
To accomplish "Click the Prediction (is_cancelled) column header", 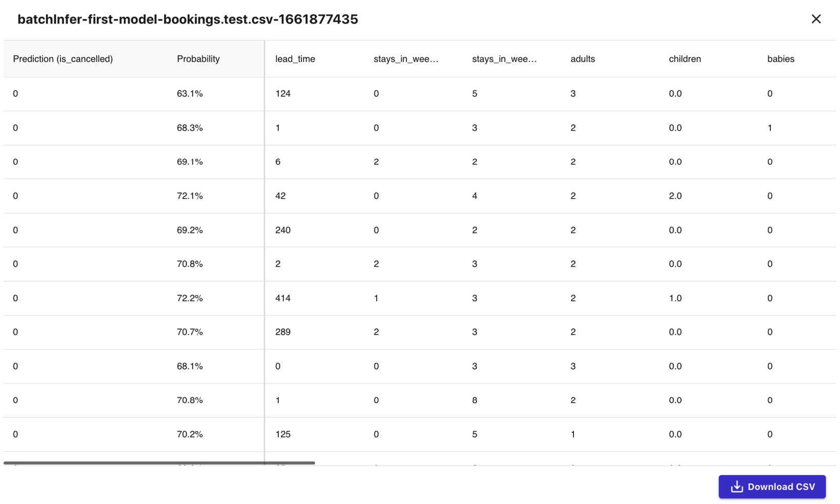I will (x=63, y=59).
